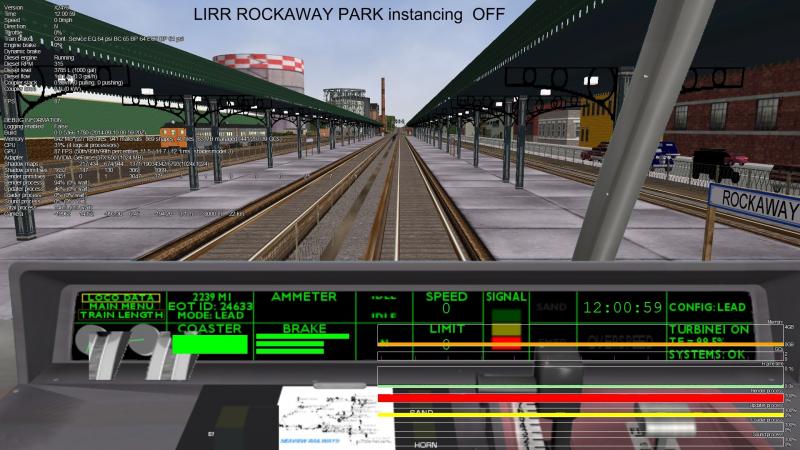The height and width of the screenshot is (450, 800).
Task: Choose TRAIN LENGTH on the cab display
Action: tap(121, 315)
